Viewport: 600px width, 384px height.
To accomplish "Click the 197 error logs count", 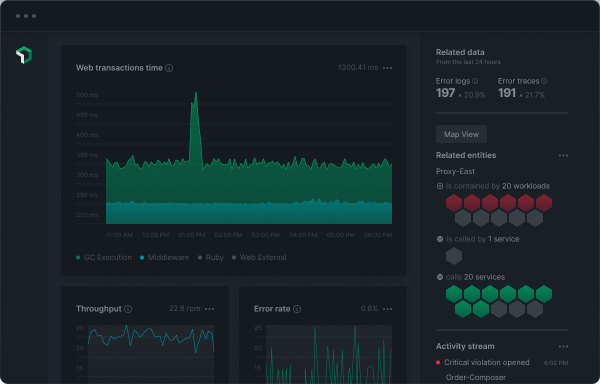I will pyautogui.click(x=445, y=93).
